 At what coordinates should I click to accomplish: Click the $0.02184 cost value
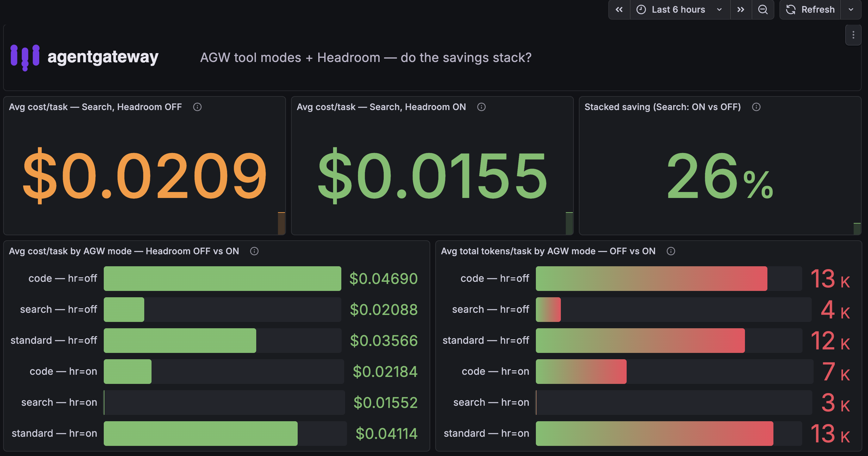385,372
